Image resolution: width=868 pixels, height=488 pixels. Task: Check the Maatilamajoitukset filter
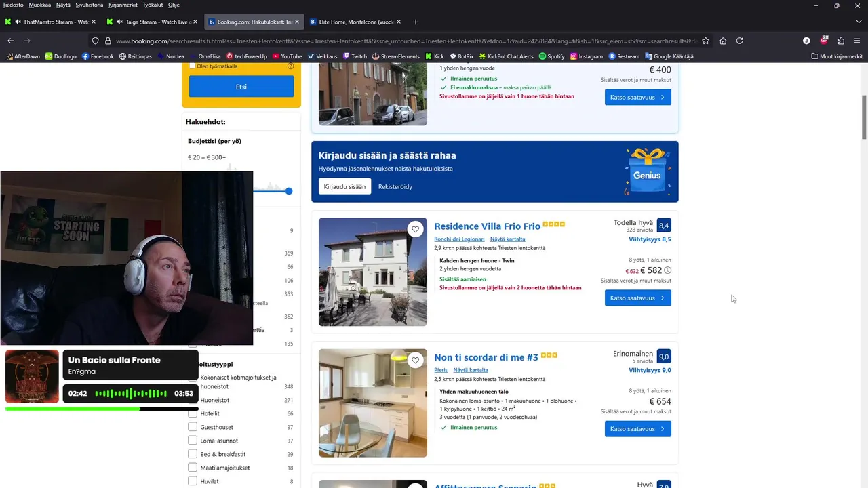(193, 468)
